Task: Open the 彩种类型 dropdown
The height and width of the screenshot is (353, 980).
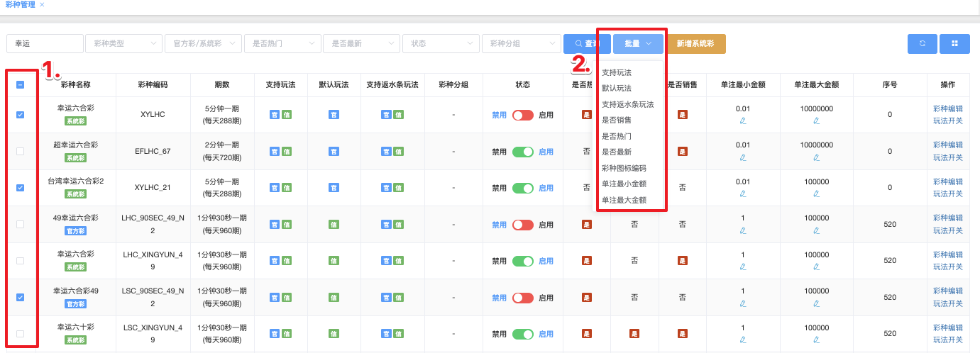Action: pos(123,43)
